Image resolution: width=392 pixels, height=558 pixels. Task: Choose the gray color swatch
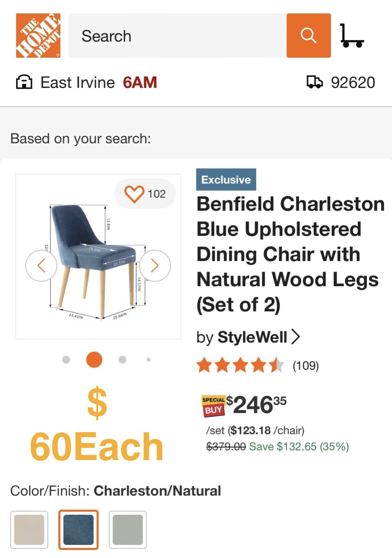click(x=128, y=529)
